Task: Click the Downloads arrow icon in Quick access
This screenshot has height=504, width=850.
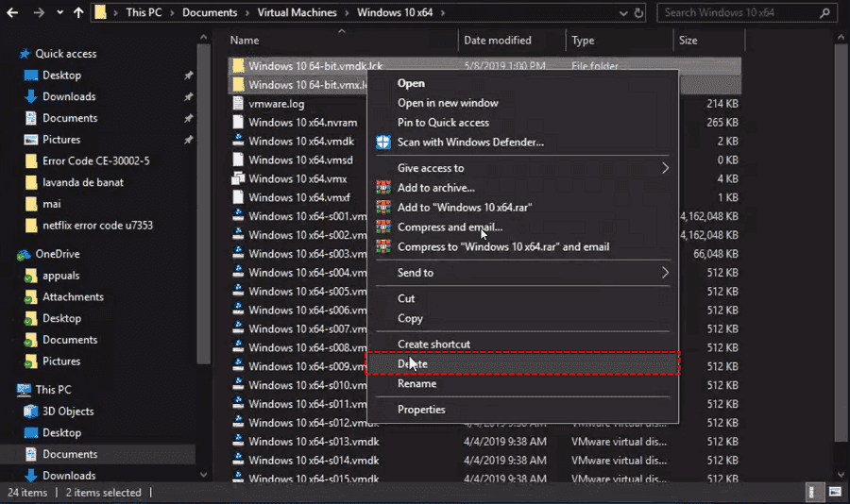Action: [31, 96]
